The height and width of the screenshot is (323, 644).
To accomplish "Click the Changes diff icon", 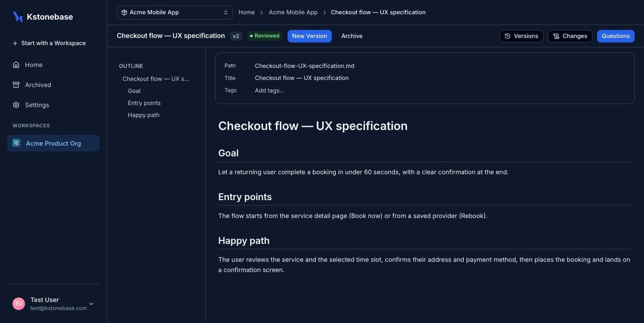I will [556, 36].
